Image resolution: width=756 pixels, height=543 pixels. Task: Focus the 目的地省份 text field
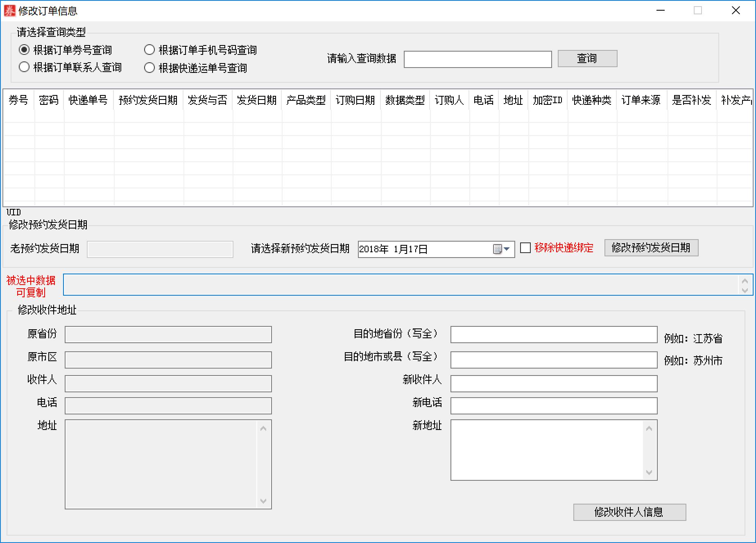(553, 335)
